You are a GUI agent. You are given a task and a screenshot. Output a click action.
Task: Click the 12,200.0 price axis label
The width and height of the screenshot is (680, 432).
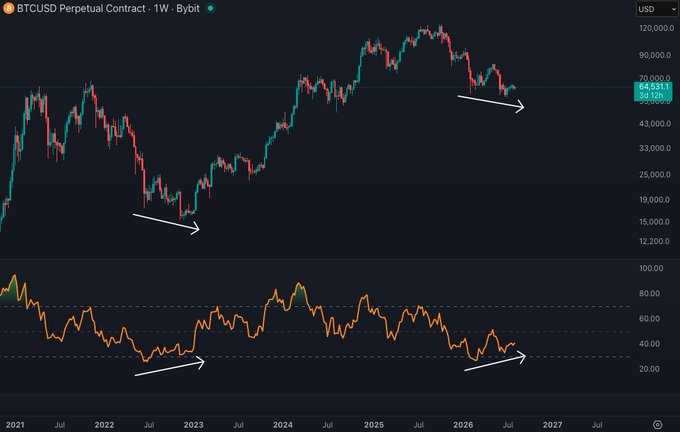click(654, 241)
